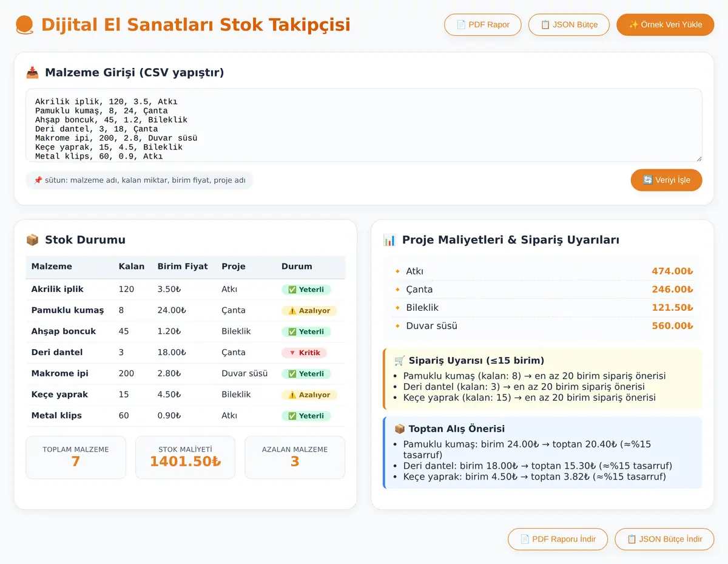The image size is (728, 564).
Task: Click the Azalan Malzeme count card
Action: coord(295,457)
